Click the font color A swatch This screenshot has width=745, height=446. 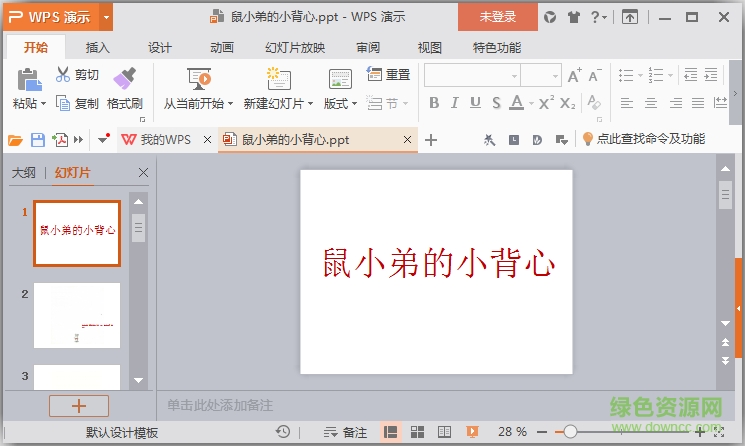517,103
